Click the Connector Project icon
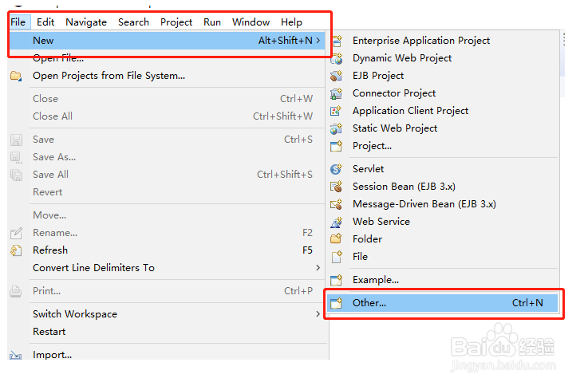The height and width of the screenshot is (386, 588). tap(337, 93)
